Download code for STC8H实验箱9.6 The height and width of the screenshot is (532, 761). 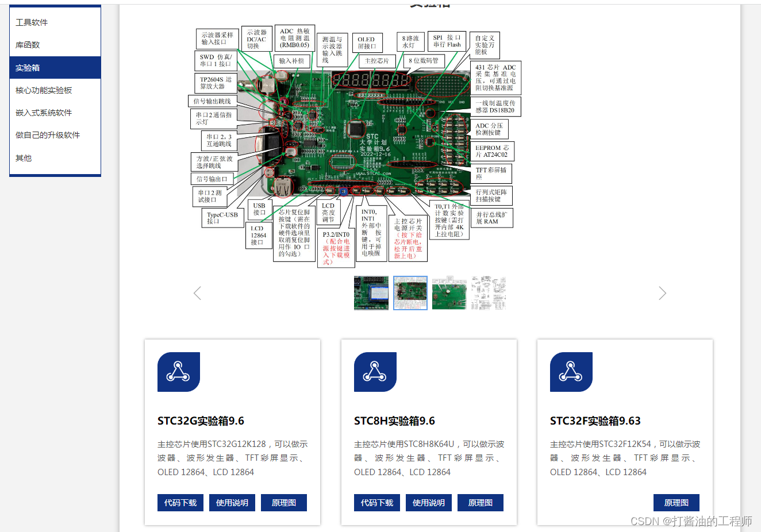[x=377, y=503]
